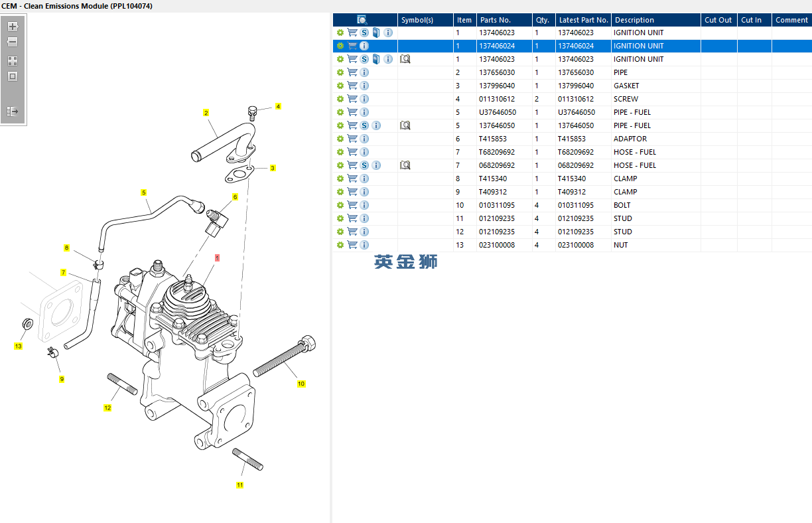This screenshot has width=812, height=523.
Task: Show info for GASKET 137996040
Action: pos(364,86)
